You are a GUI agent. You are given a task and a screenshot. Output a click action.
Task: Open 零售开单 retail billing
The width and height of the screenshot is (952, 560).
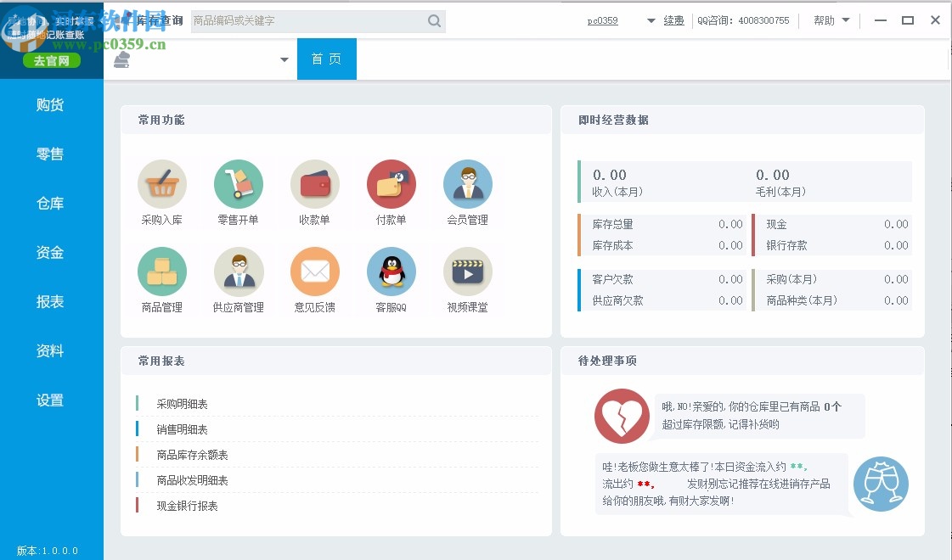tap(238, 183)
